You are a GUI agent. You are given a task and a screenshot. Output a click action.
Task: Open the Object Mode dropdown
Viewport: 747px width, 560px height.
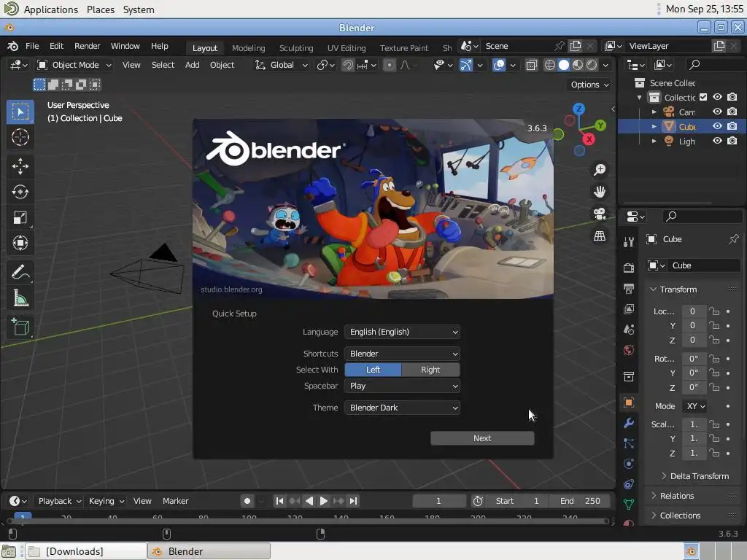click(74, 65)
